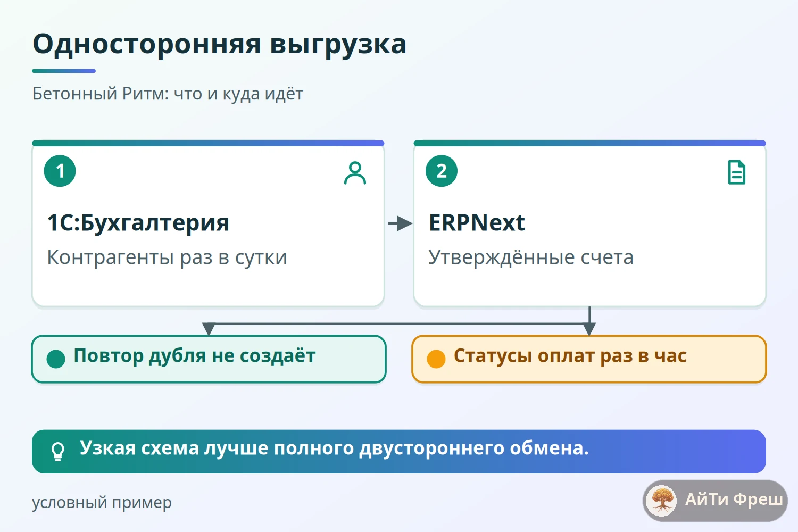This screenshot has height=532, width=798.
Task: Click the tree logo in the АйТи Фреш badge
Action: pyautogui.click(x=662, y=501)
